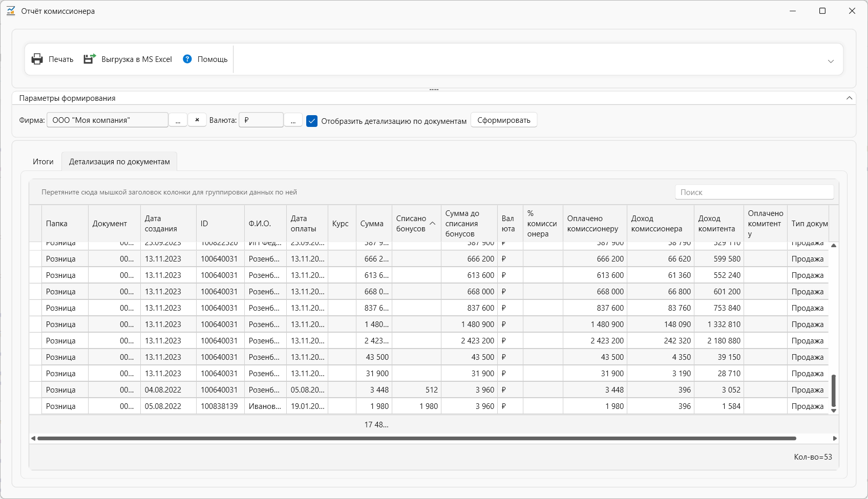Viewport: 868px width, 499px height.
Task: Click the amount cell 2 180 880
Action: point(719,341)
